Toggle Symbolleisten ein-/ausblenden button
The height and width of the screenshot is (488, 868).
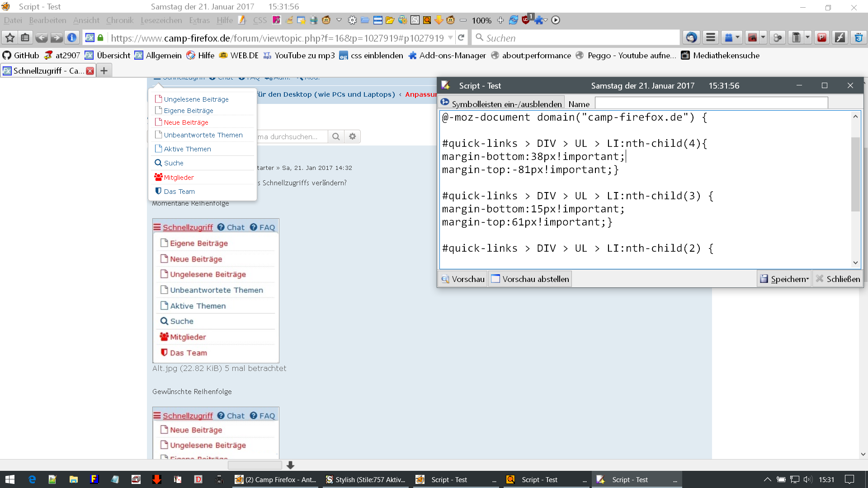coord(501,103)
